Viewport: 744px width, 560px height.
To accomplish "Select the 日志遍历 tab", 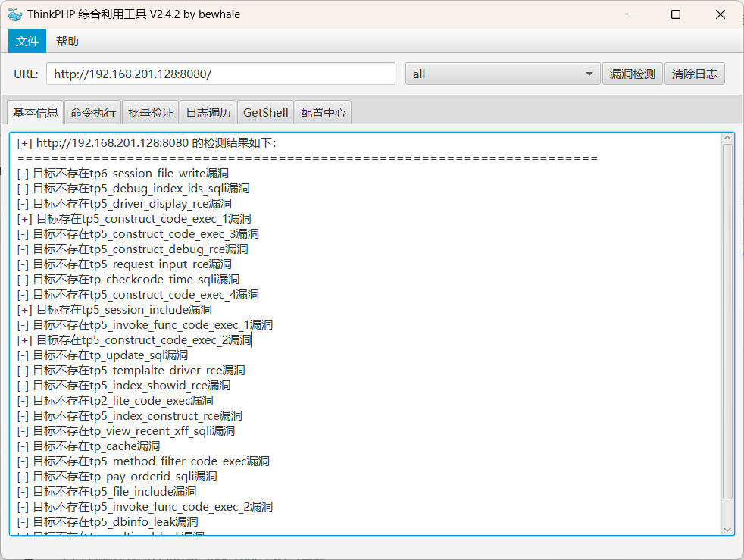I will (208, 112).
